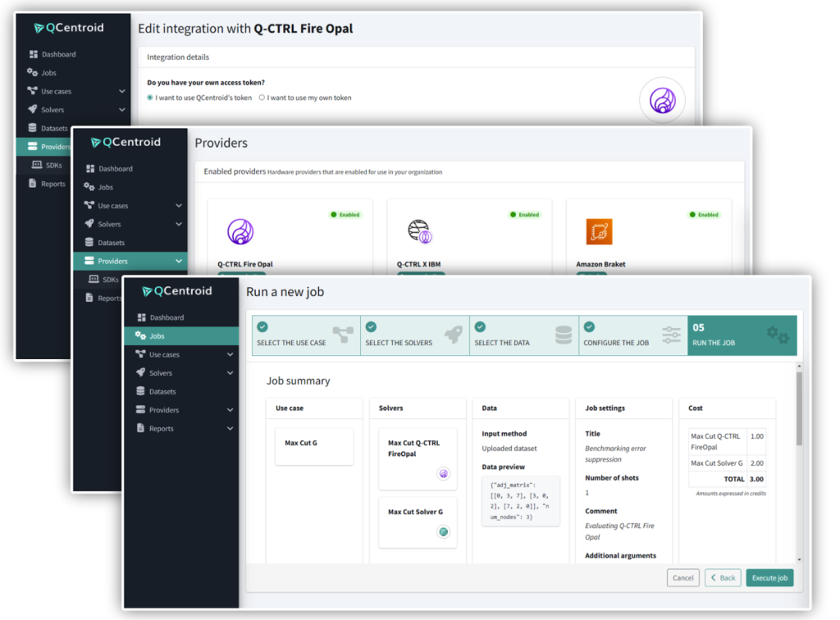
Task: Click the Fire Opal icon in the Max Cut Q-CTRL solver card
Action: point(443,473)
